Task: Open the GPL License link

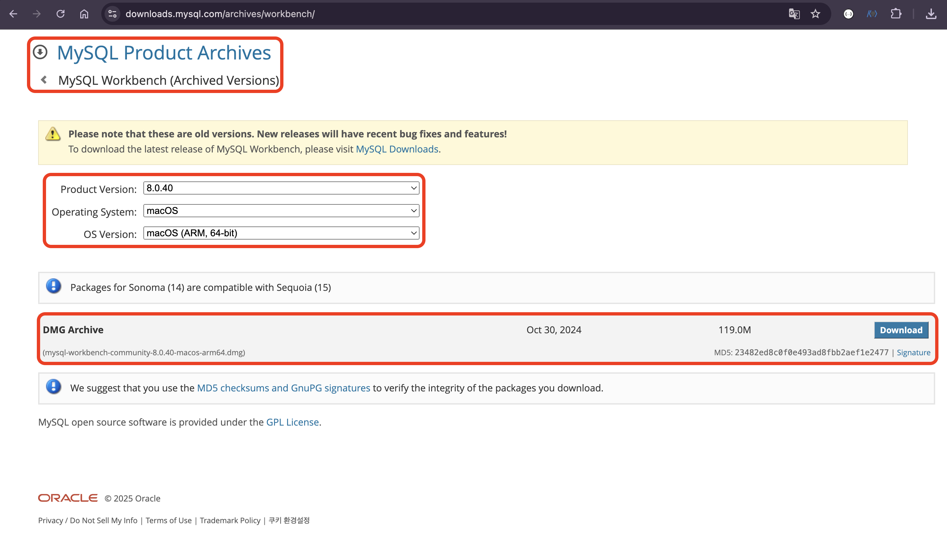Action: click(x=292, y=422)
